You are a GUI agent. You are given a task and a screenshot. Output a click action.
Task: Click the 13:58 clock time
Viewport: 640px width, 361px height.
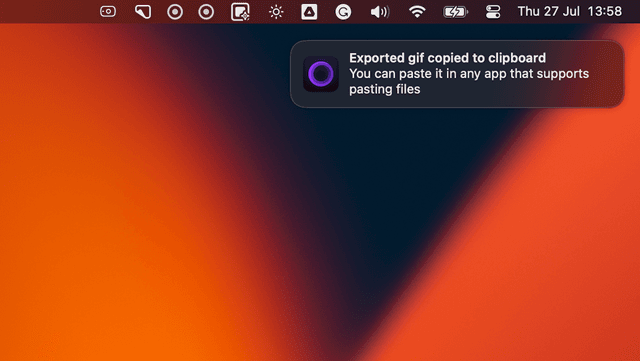coord(604,11)
